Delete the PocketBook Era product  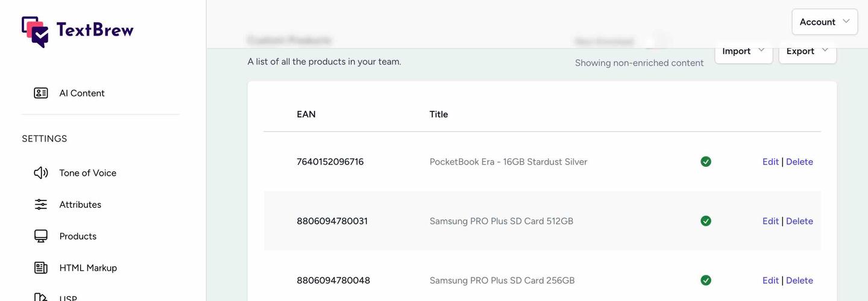click(799, 162)
